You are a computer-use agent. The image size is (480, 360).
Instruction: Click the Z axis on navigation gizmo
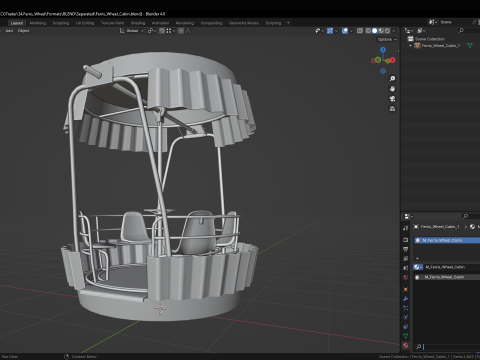[383, 49]
